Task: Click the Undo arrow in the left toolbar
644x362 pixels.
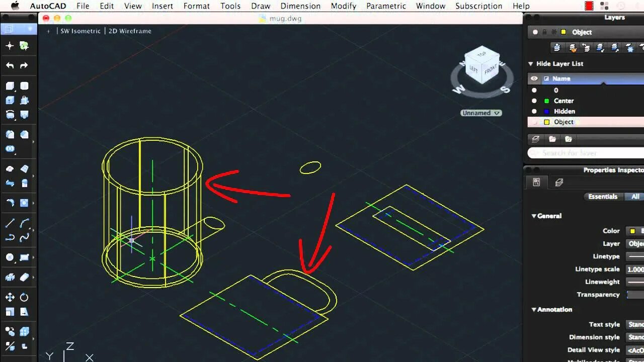Action: (10, 65)
